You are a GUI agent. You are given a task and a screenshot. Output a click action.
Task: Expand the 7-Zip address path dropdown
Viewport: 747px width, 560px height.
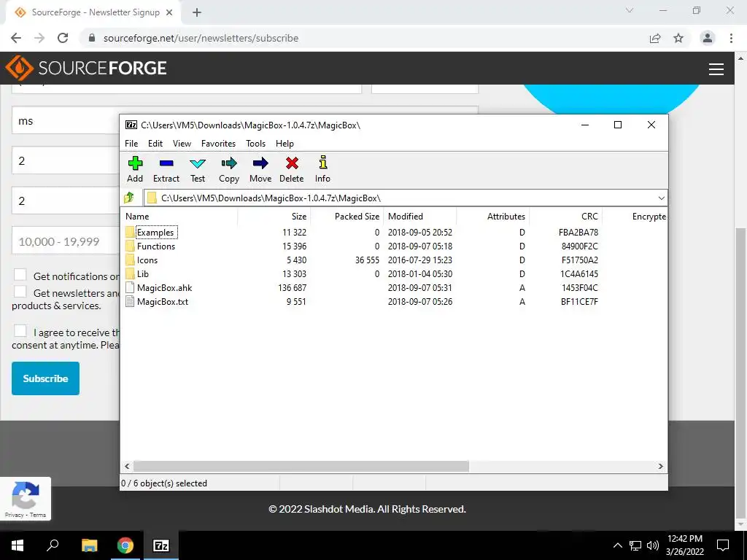pos(661,198)
